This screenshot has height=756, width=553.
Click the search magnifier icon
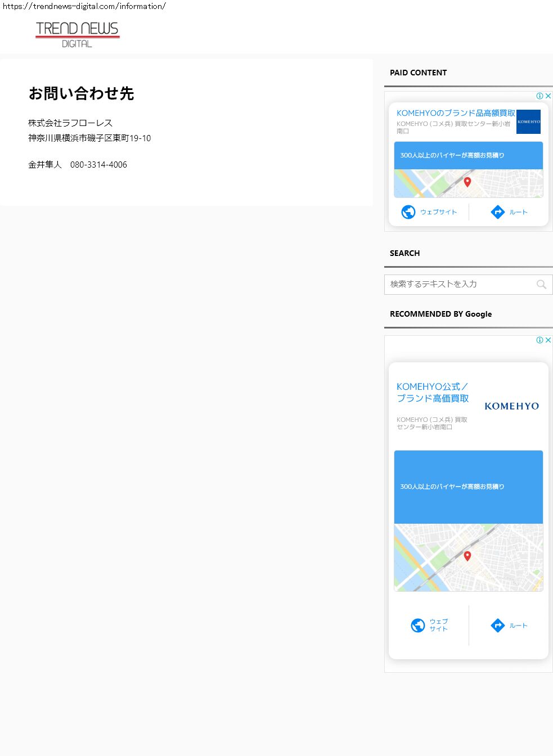pyautogui.click(x=541, y=285)
